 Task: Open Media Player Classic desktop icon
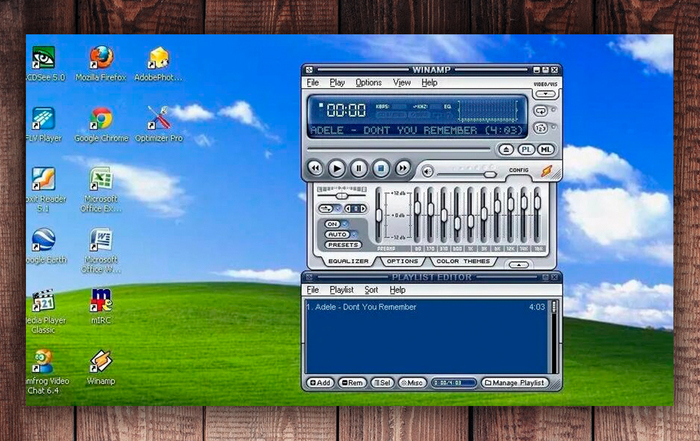pyautogui.click(x=45, y=311)
